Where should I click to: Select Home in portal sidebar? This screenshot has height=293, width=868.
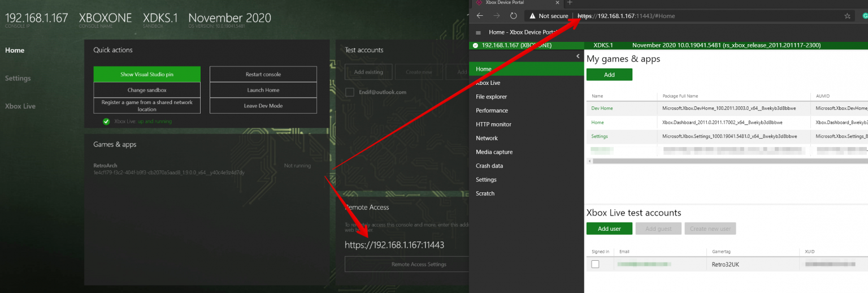click(526, 69)
